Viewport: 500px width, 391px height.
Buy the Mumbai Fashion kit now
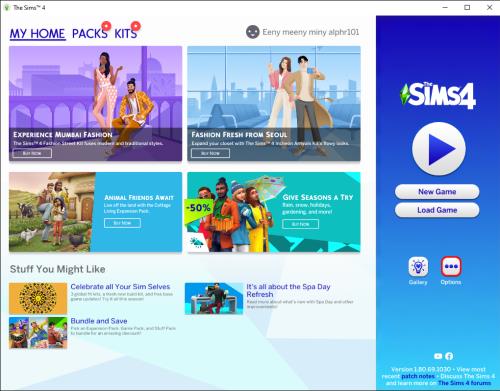pyautogui.click(x=32, y=153)
